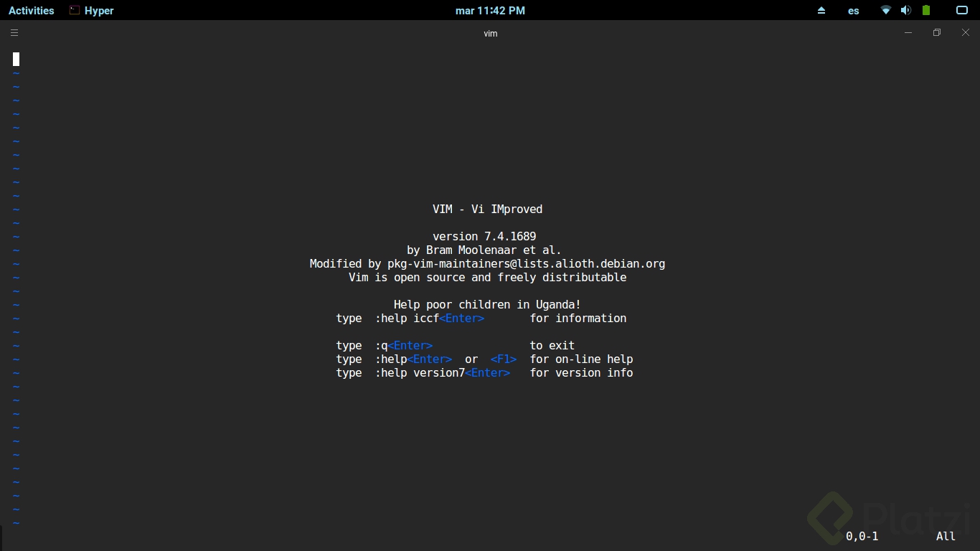
Task: Click the green battery indicator icon
Action: point(925,10)
